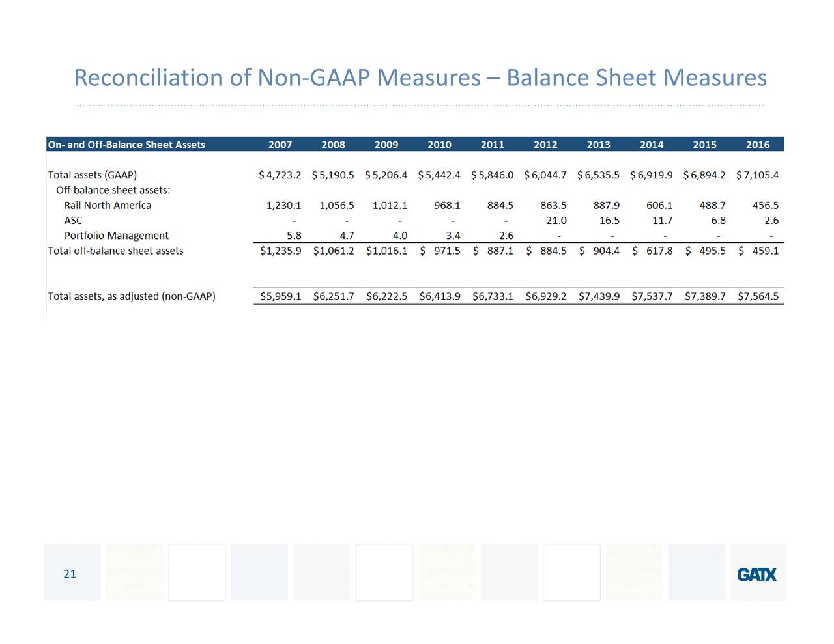Screen dimensions: 834x644
Task: Select the value $5,846.0
Action: point(493,175)
